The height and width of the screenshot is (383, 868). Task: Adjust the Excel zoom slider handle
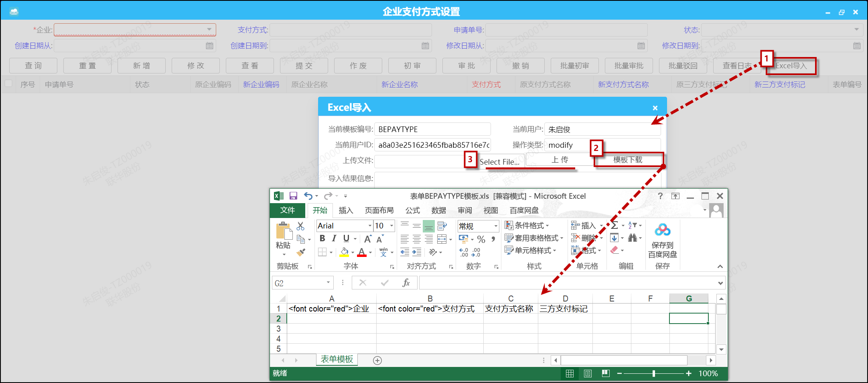[x=654, y=374]
